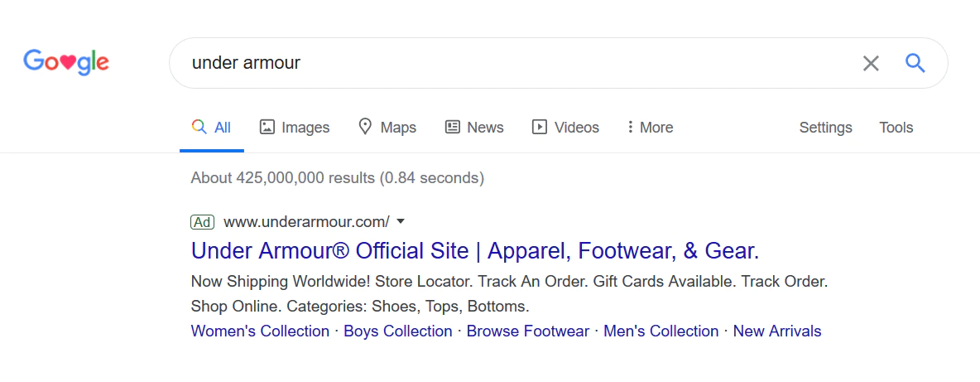980x382 pixels.
Task: Click the Videos play icon
Action: pos(540,127)
